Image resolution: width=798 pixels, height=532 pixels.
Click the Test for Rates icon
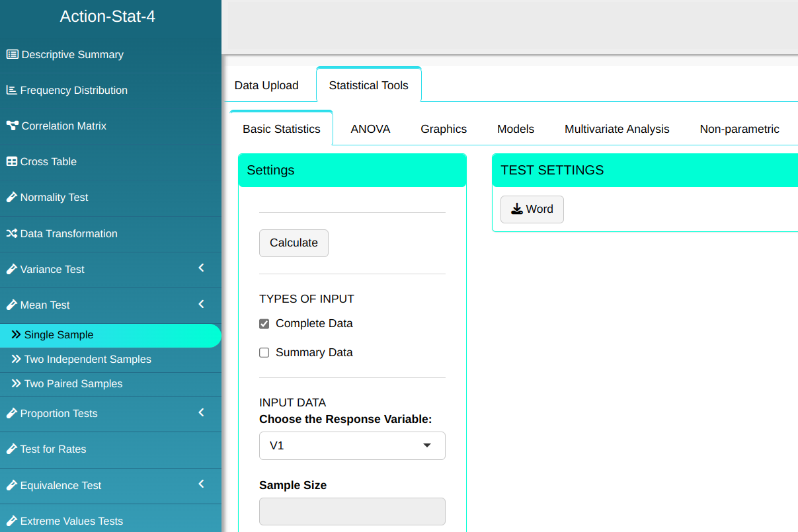pyautogui.click(x=11, y=449)
